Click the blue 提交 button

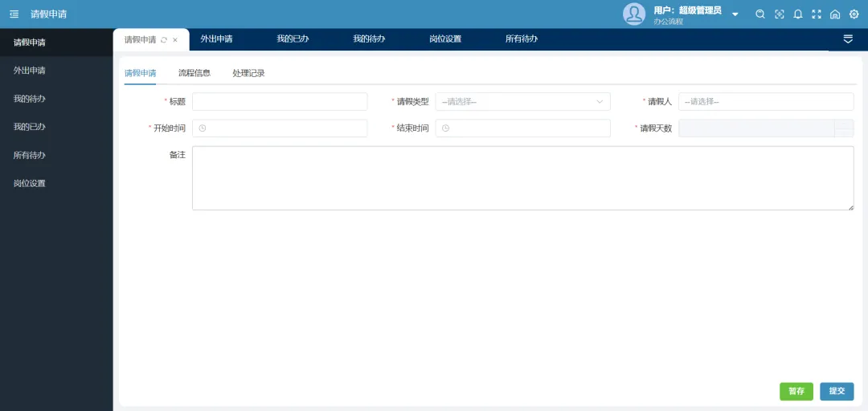837,391
